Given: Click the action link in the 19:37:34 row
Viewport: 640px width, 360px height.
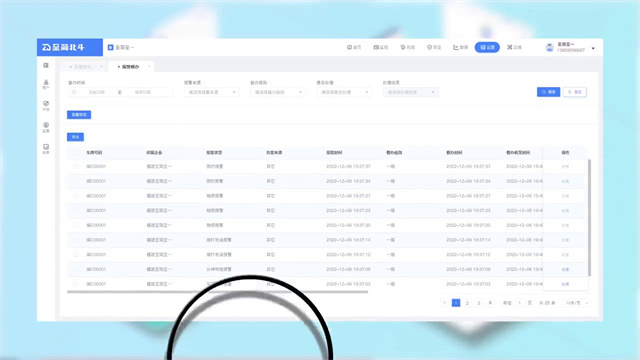Looking at the screenshot, I should pyautogui.click(x=565, y=181).
